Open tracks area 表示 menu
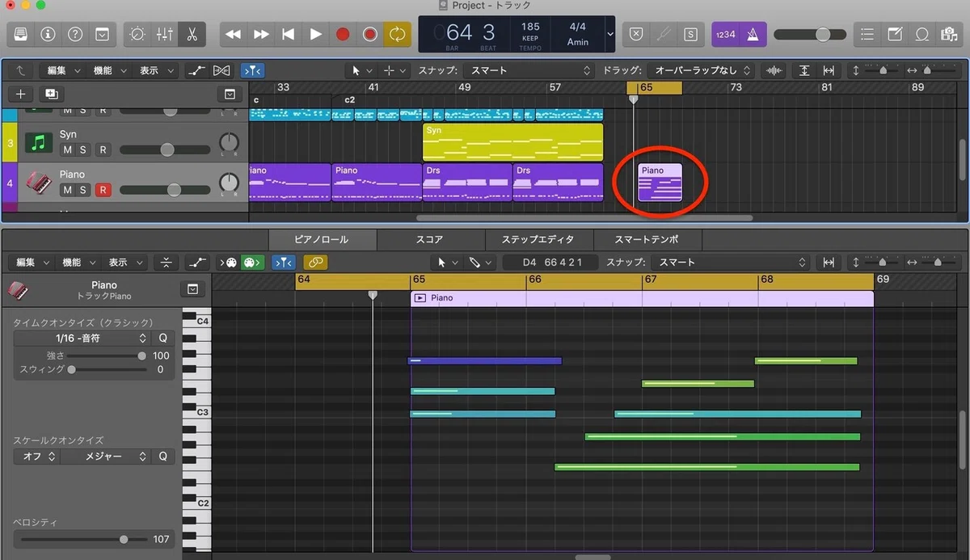 154,70
